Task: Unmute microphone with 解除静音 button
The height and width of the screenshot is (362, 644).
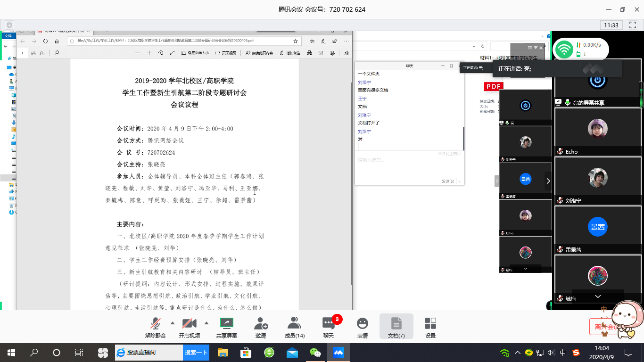Action: [155, 327]
